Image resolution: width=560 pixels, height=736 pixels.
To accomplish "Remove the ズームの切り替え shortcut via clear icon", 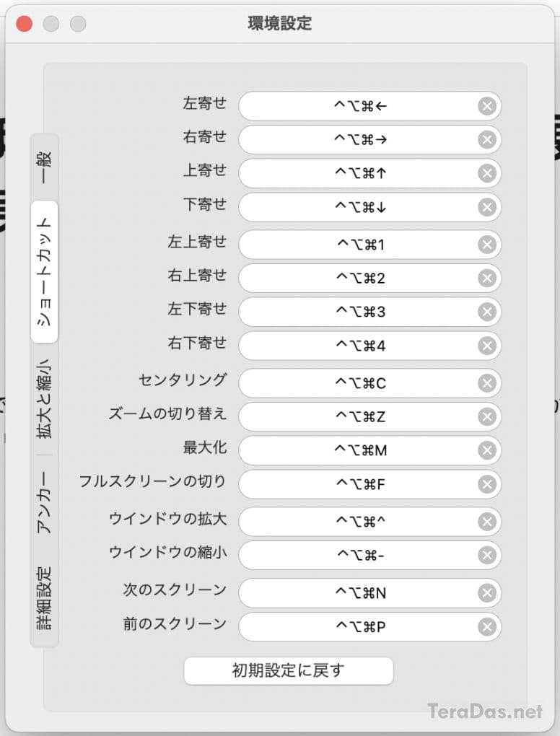I will point(487,417).
